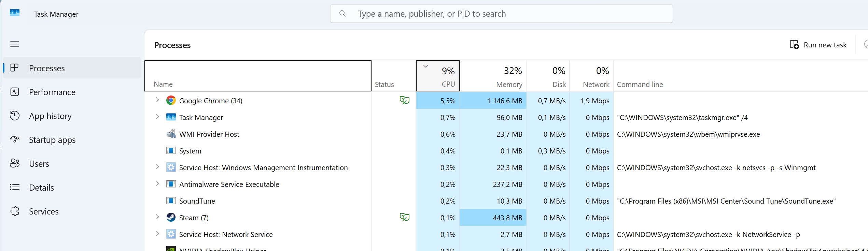Sort by the Command line column header
The height and width of the screenshot is (251, 868).
click(741, 76)
